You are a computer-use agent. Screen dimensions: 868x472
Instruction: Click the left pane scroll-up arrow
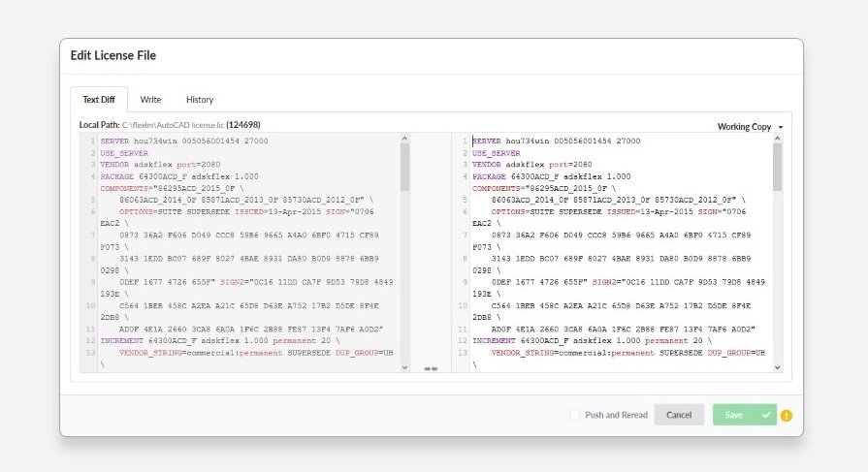pyautogui.click(x=404, y=139)
